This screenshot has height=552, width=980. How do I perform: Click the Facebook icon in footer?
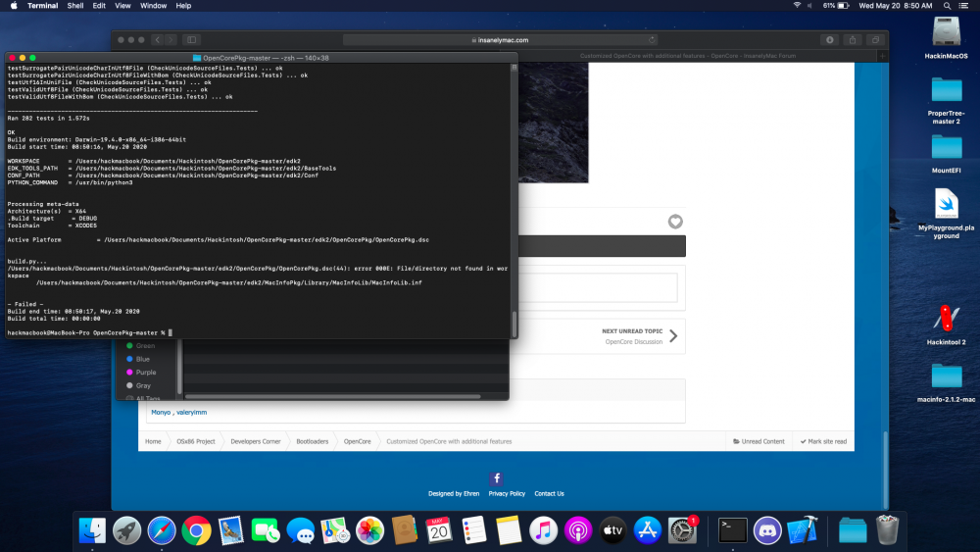[496, 478]
